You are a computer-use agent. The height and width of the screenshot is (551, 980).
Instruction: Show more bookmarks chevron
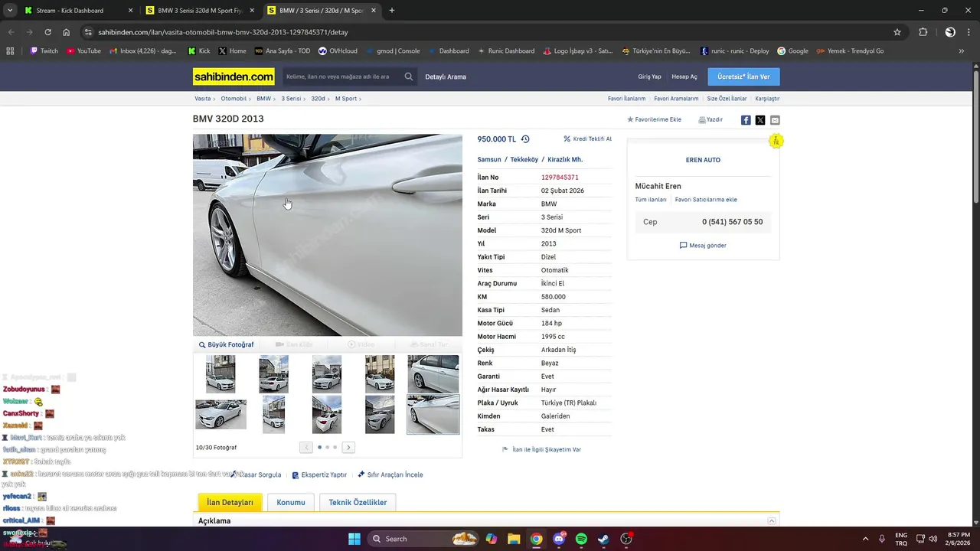pyautogui.click(x=962, y=51)
